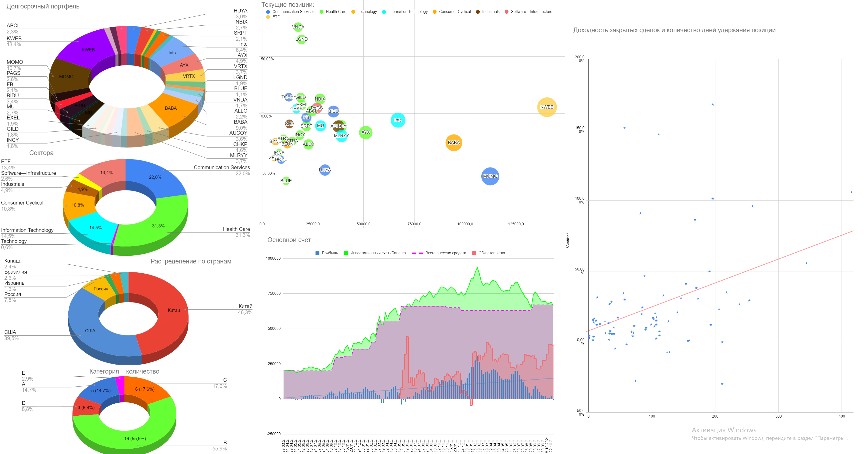Select the VNDA bubble at chart top
Image resolution: width=868 pixels, height=454 pixels.
click(298, 27)
